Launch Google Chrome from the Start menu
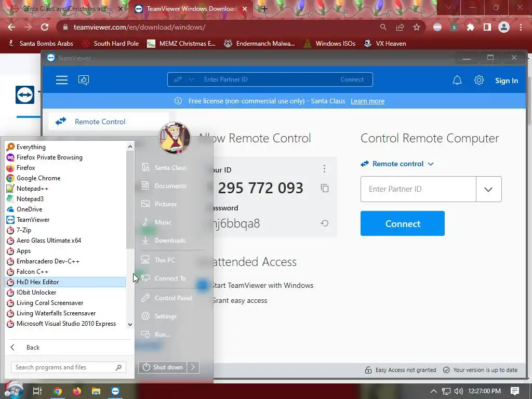 coord(65,178)
